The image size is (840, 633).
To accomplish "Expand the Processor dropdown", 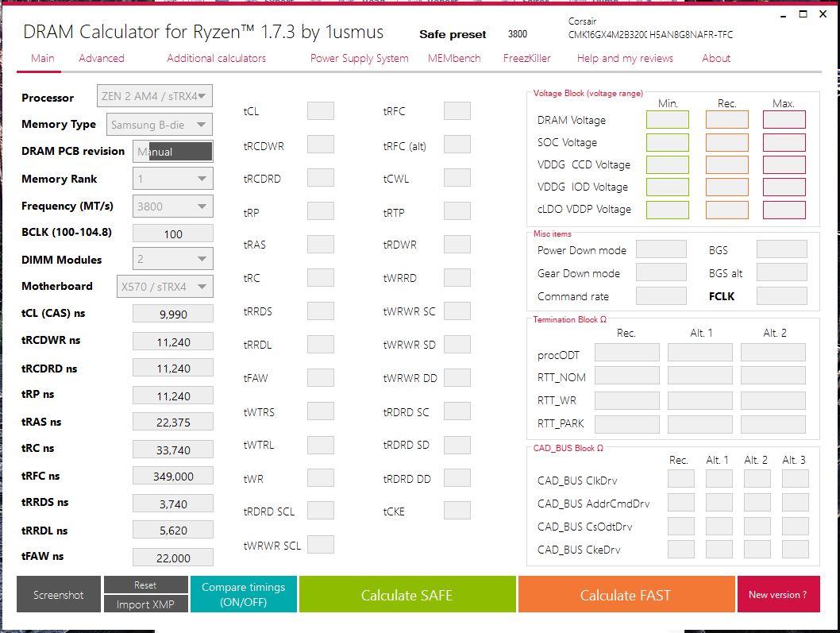I will click(x=154, y=96).
